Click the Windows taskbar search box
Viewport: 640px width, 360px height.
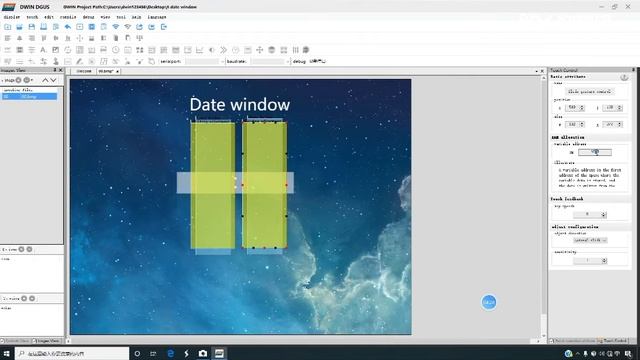pos(72,353)
